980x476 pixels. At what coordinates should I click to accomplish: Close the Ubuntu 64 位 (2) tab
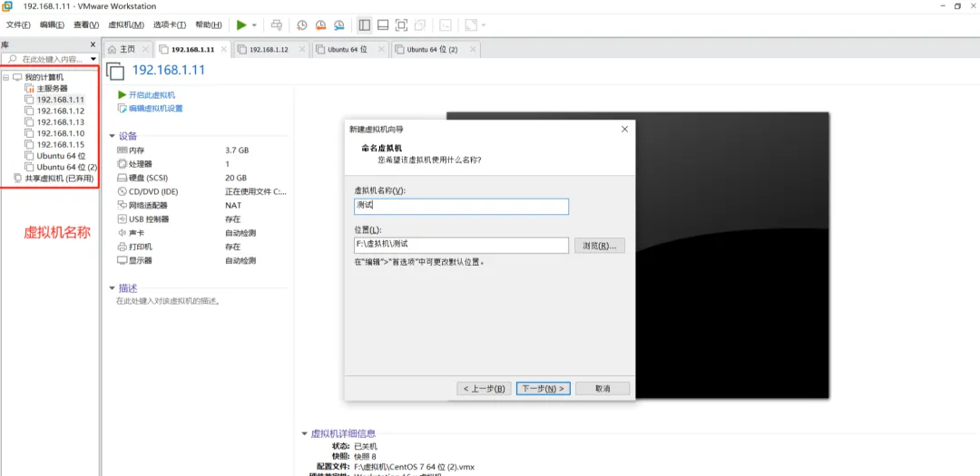click(473, 49)
